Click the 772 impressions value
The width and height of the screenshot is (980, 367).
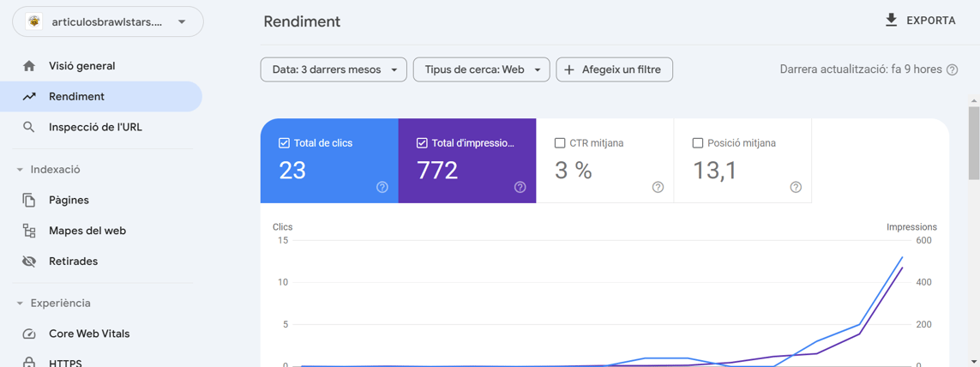[437, 170]
